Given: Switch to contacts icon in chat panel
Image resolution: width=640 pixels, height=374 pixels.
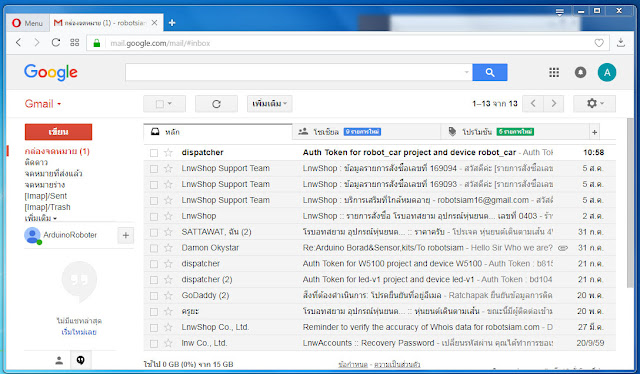Looking at the screenshot, I should [x=59, y=360].
